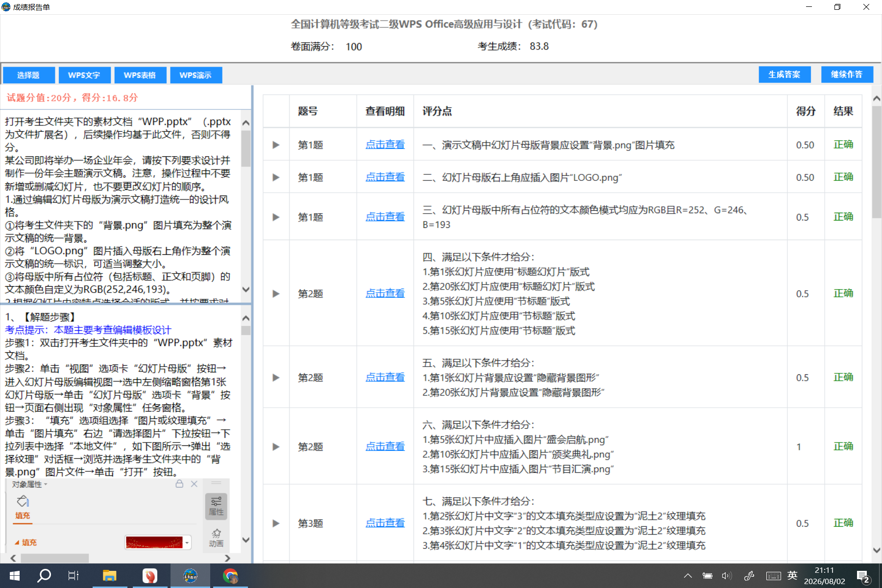The image size is (882, 588).
Task: Close the 对象属性 panel with X
Action: [x=194, y=484]
